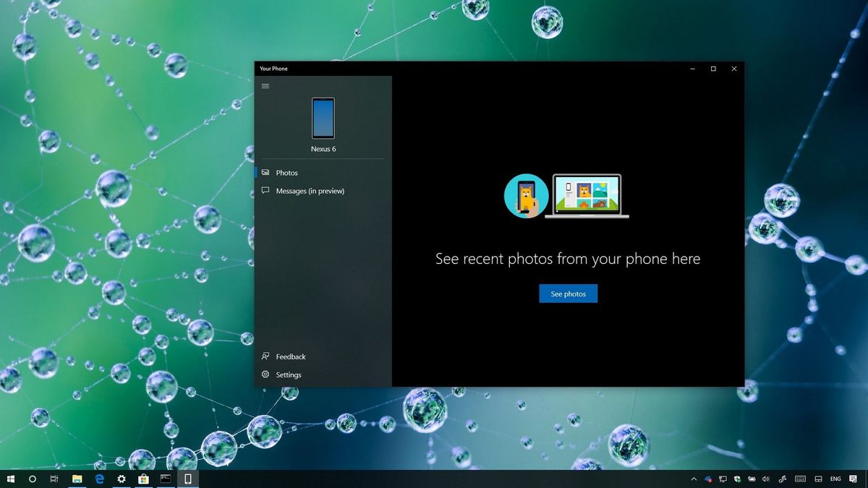Minimize the Your Phone window
The width and height of the screenshot is (868, 488).
692,69
